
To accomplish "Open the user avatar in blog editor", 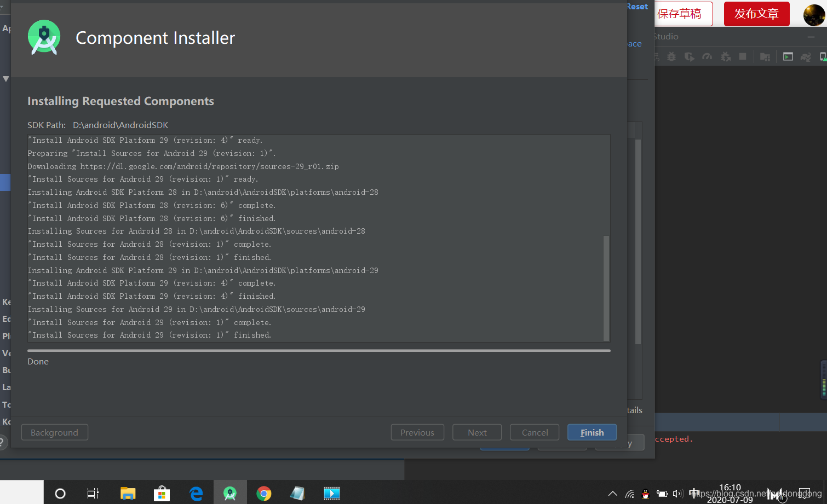I will [814, 15].
